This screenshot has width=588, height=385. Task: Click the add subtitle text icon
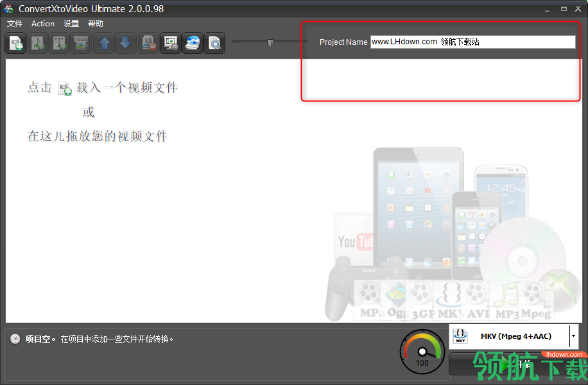[59, 44]
